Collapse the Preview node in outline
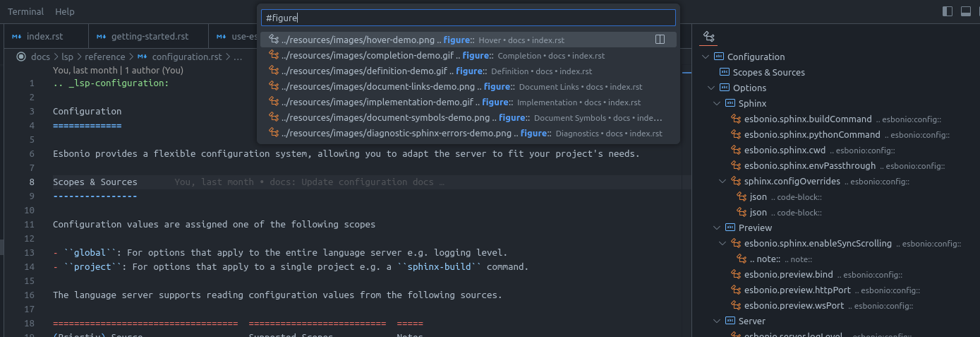 click(x=717, y=227)
